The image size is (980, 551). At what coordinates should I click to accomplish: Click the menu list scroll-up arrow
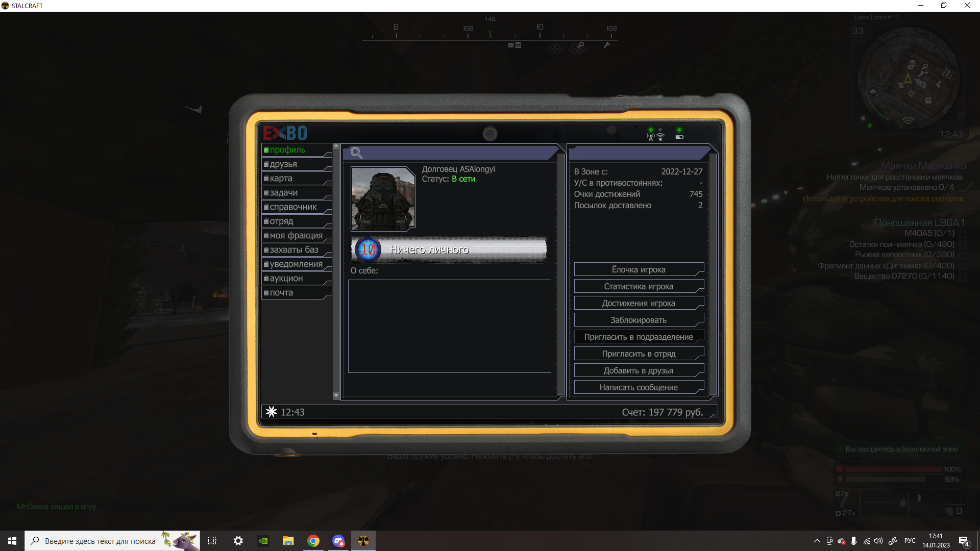(x=336, y=146)
